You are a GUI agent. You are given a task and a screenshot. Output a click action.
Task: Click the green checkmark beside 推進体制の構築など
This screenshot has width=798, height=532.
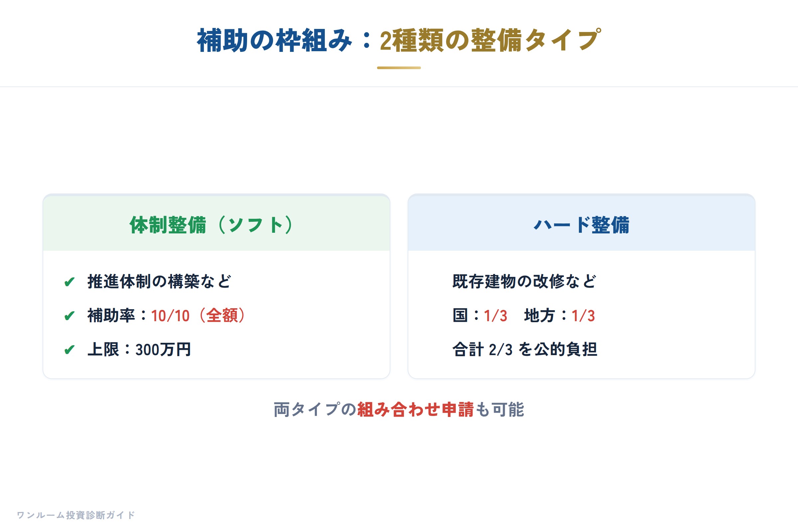click(x=69, y=282)
